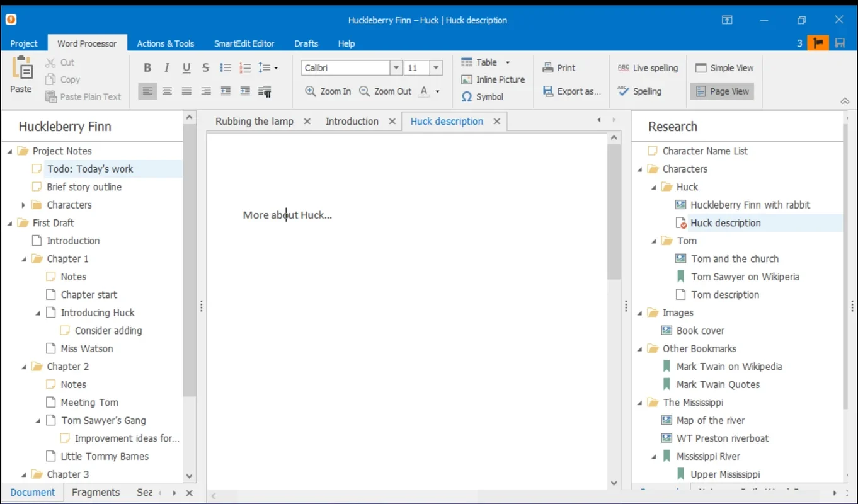Image resolution: width=858 pixels, height=504 pixels.
Task: Insert a Symbol
Action: click(483, 97)
